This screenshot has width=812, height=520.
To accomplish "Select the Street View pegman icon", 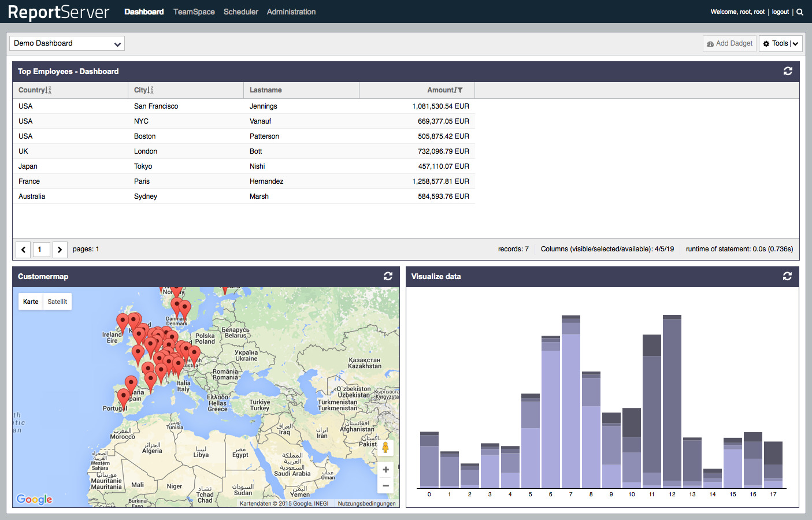I will [x=385, y=448].
